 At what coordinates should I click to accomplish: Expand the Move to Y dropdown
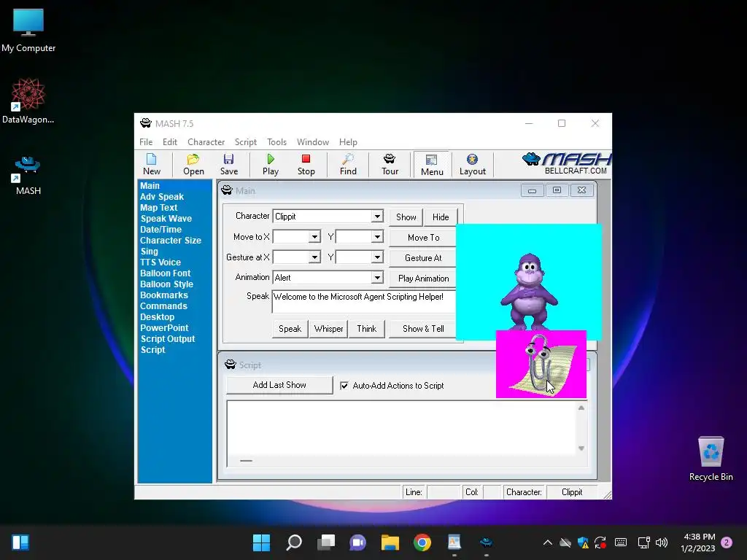click(x=377, y=237)
